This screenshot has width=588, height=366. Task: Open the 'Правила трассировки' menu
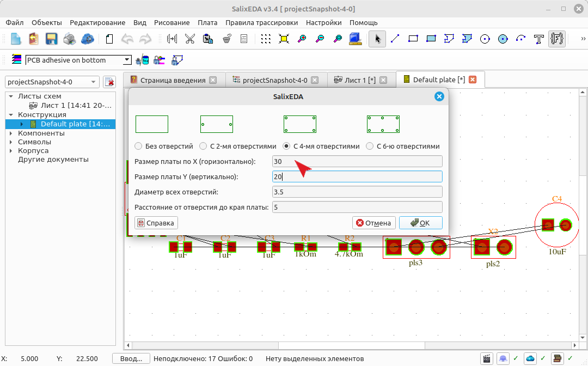(262, 22)
